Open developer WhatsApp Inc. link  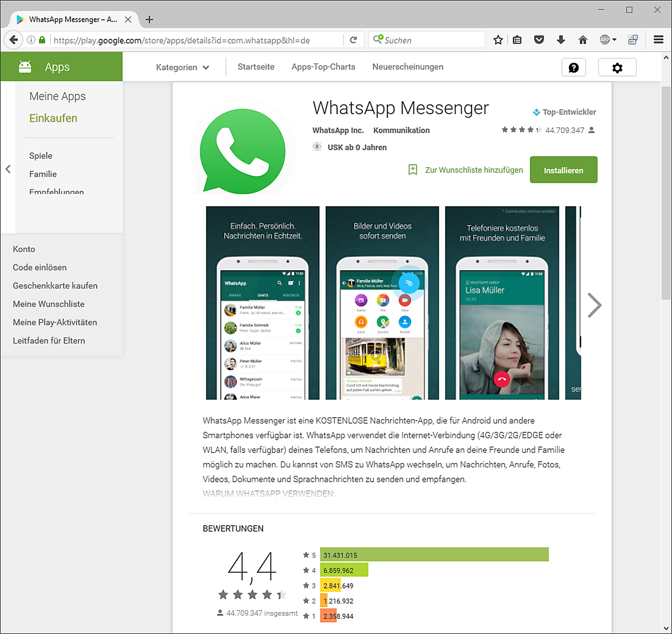338,131
